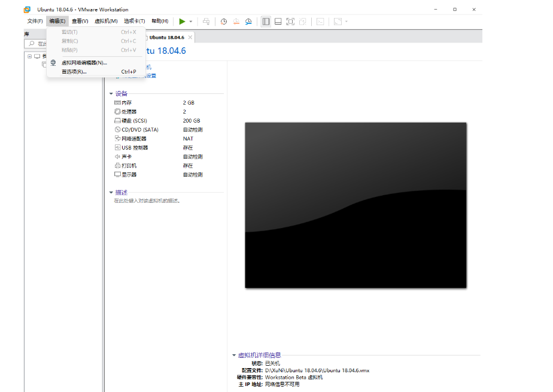
Task: Close the Ubuntu 18.04.6 tab
Action: click(x=190, y=37)
